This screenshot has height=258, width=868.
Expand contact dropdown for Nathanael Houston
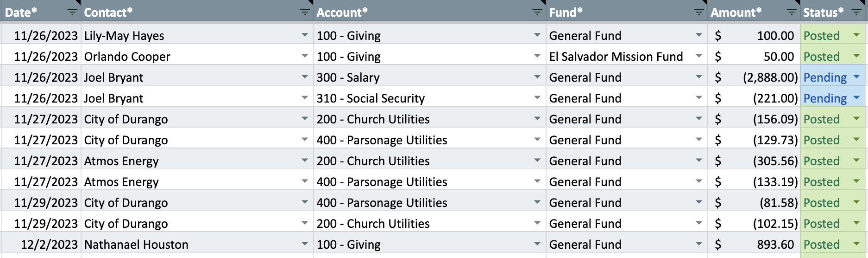point(305,244)
